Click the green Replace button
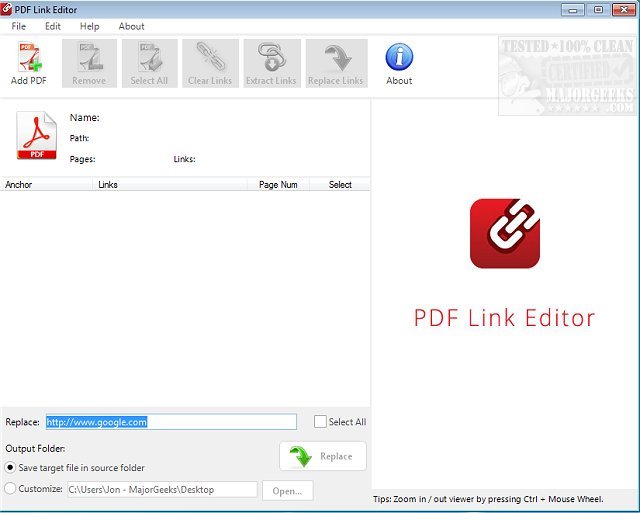This screenshot has height=513, width=640. pyautogui.click(x=323, y=456)
